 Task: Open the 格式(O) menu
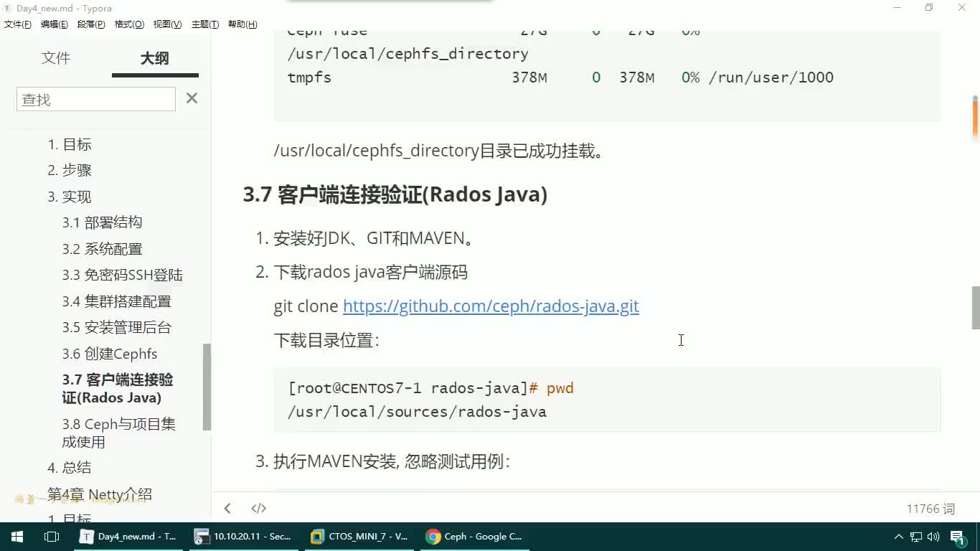pyautogui.click(x=129, y=24)
